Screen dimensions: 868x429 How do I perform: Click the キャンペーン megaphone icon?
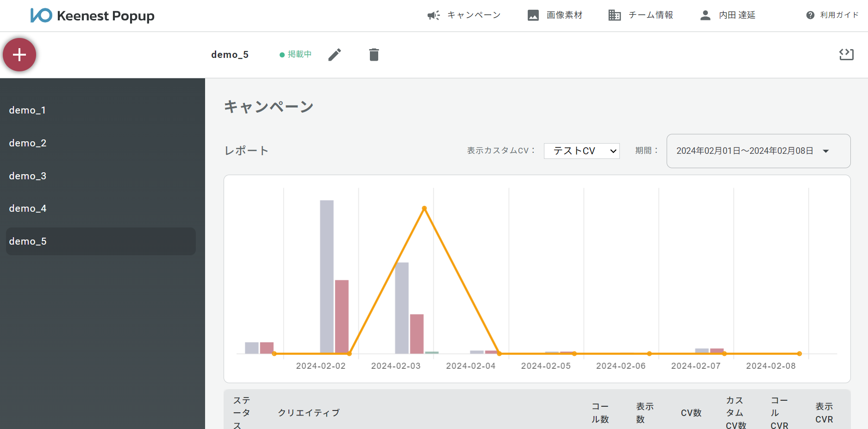click(432, 15)
